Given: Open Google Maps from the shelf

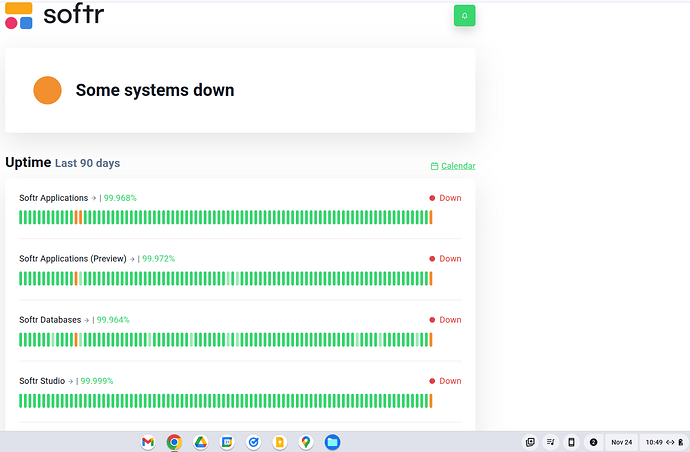Looking at the screenshot, I should (x=306, y=442).
